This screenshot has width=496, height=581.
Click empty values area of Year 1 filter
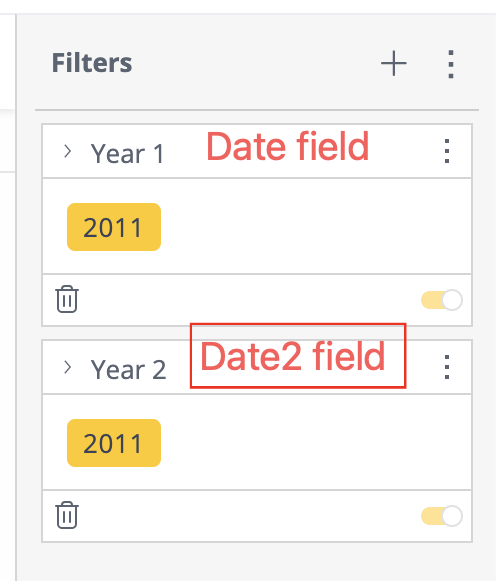[x=315, y=227]
